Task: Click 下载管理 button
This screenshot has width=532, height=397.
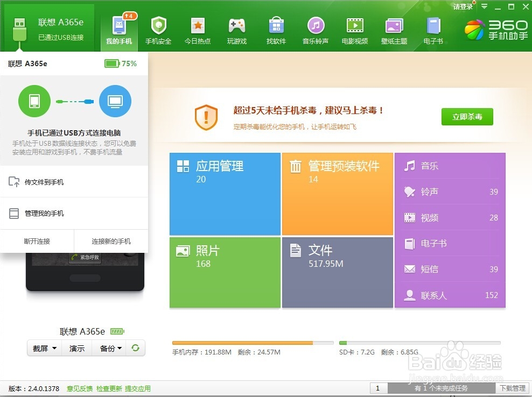Action: [513, 388]
